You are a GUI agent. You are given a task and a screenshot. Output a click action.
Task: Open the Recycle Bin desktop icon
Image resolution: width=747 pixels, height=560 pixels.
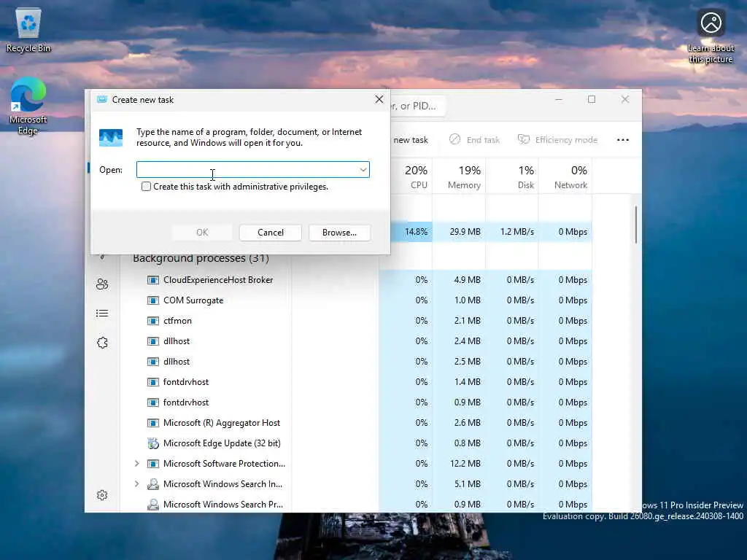pyautogui.click(x=28, y=29)
